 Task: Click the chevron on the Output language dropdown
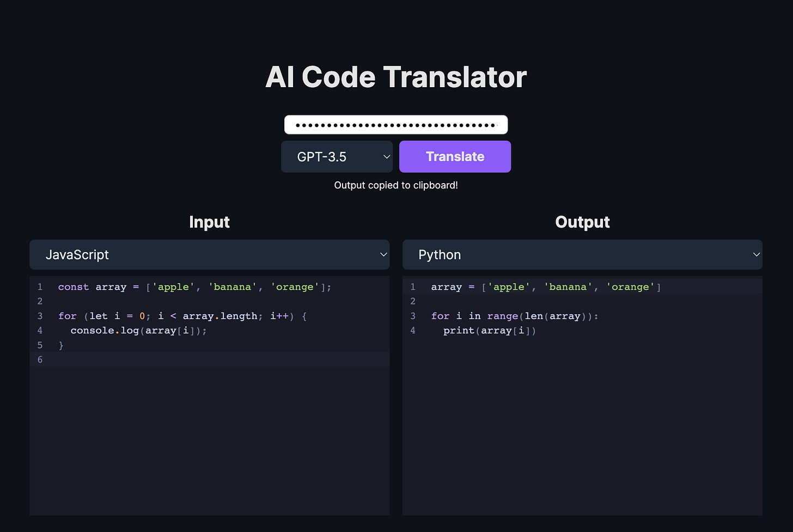757,254
